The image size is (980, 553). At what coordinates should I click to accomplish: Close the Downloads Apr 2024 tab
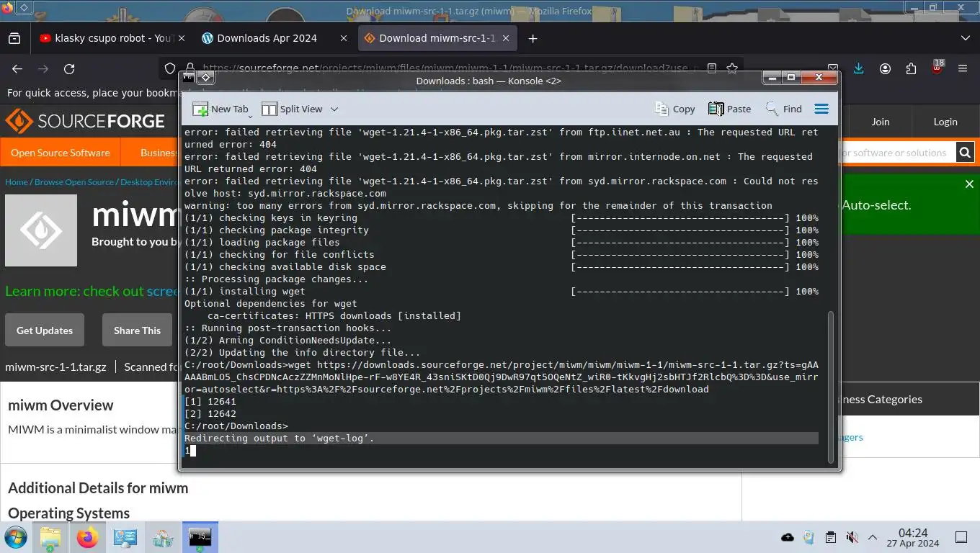point(344,38)
